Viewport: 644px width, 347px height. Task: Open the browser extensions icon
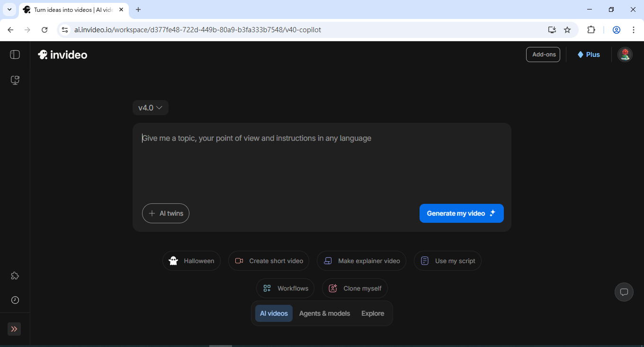tap(591, 30)
